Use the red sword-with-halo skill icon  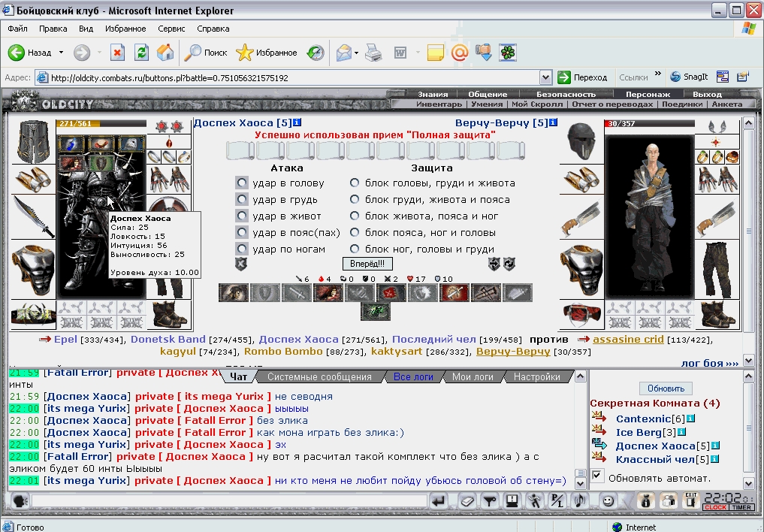click(x=454, y=293)
